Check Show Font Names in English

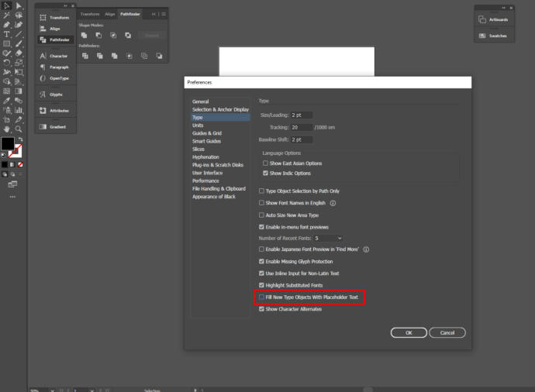[x=261, y=203]
